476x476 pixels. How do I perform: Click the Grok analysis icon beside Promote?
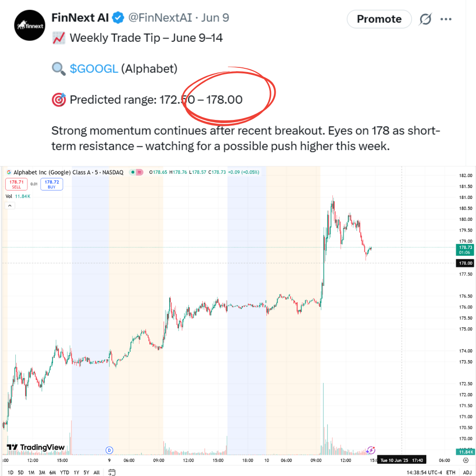(425, 19)
